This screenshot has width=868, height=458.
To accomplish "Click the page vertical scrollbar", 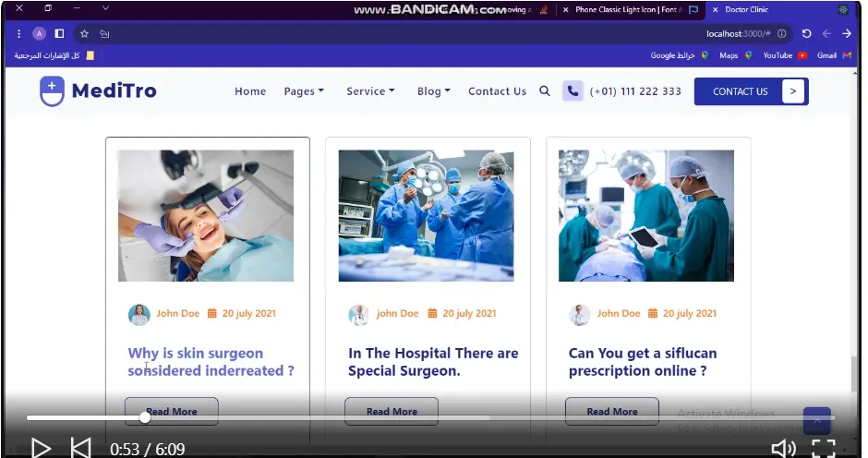I will coord(856,374).
